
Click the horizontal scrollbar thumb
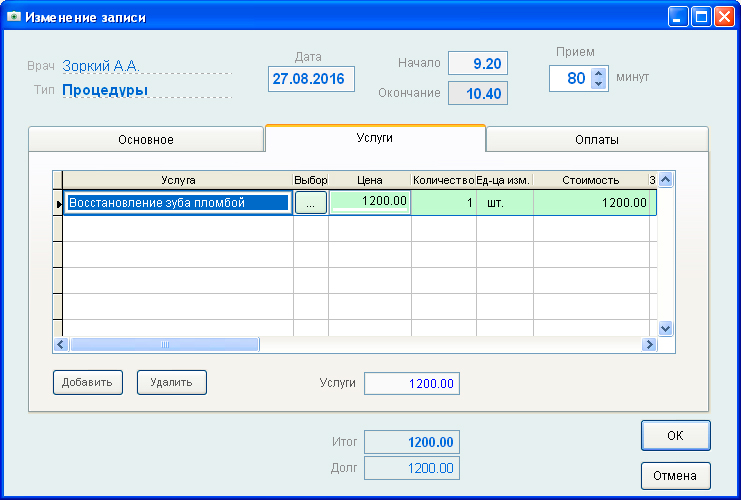[165, 344]
